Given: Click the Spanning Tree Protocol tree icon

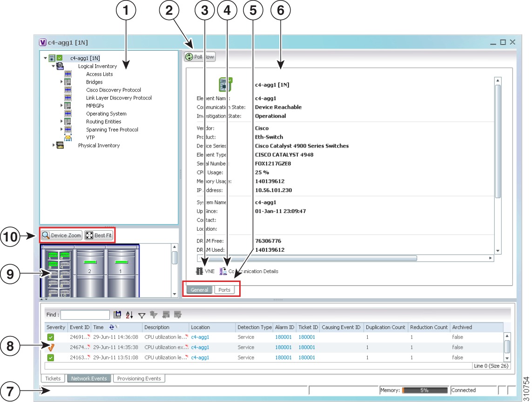Looking at the screenshot, I should tap(68, 129).
